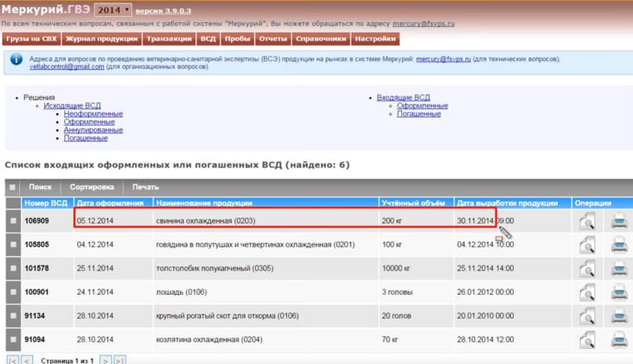This screenshot has height=364, width=633.
Task: Print icon for VSD 91134
Action: coord(619,316)
